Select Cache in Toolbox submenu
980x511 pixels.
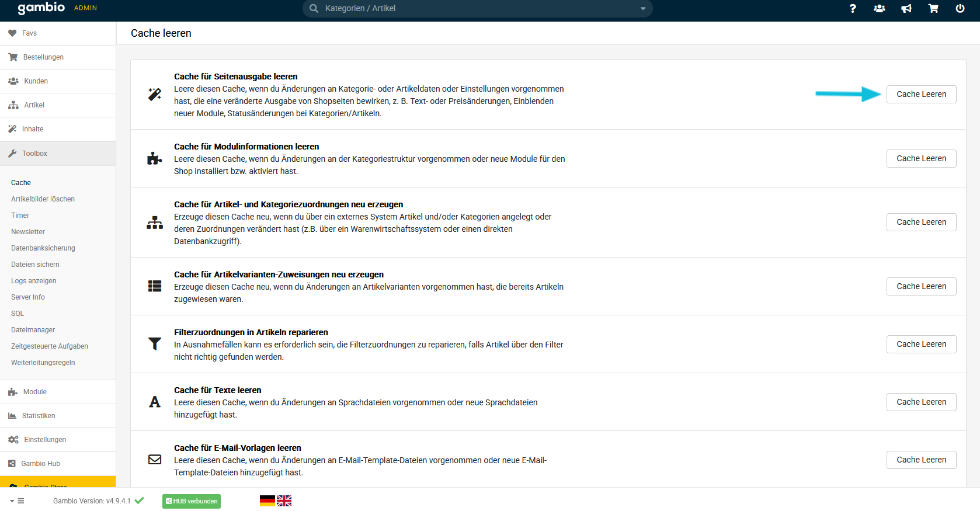pyautogui.click(x=21, y=183)
